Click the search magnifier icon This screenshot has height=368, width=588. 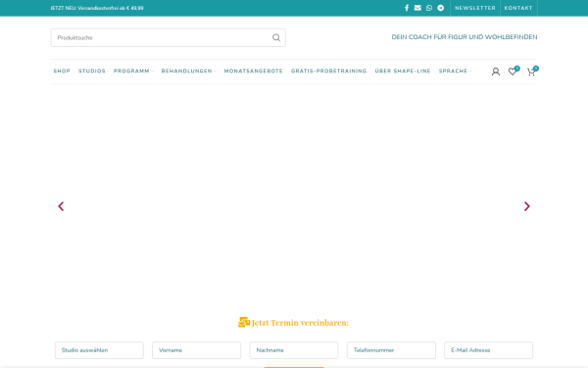[x=276, y=37]
